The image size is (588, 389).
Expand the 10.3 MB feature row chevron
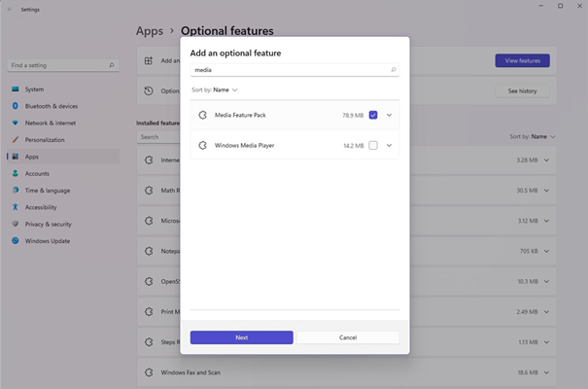click(x=546, y=281)
